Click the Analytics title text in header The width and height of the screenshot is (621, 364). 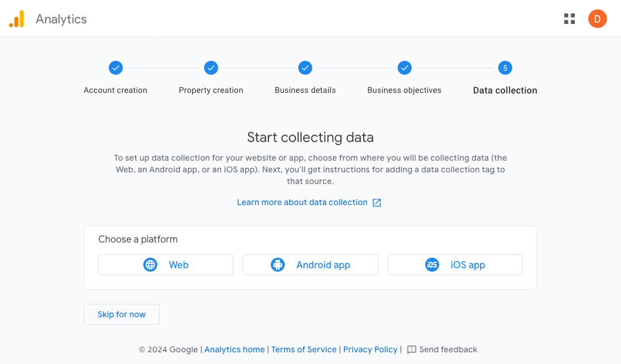click(x=61, y=19)
